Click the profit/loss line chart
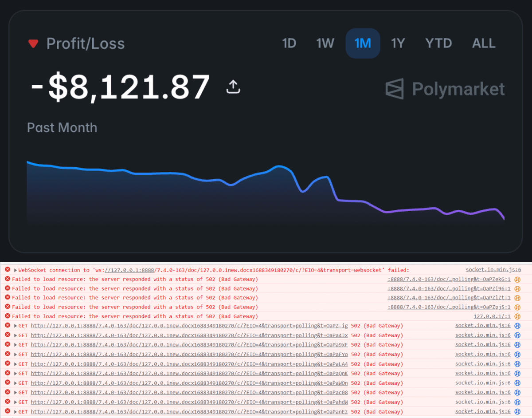This screenshot has height=418, width=532. [266, 193]
